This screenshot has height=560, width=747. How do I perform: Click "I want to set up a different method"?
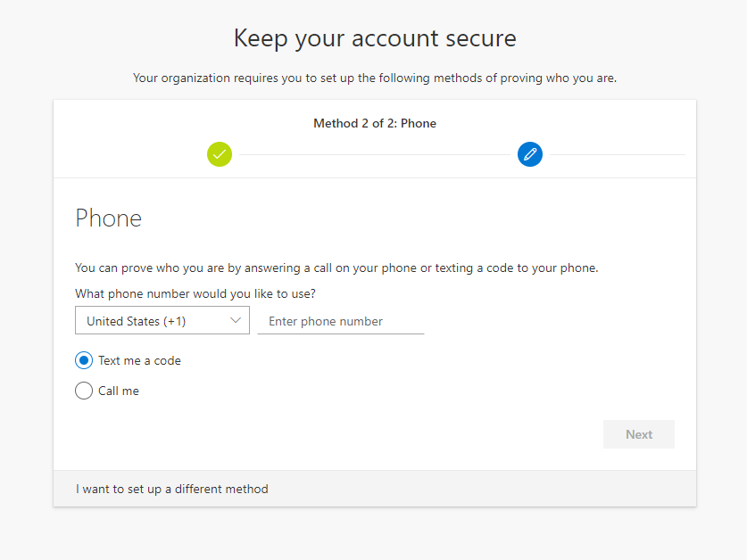(172, 489)
